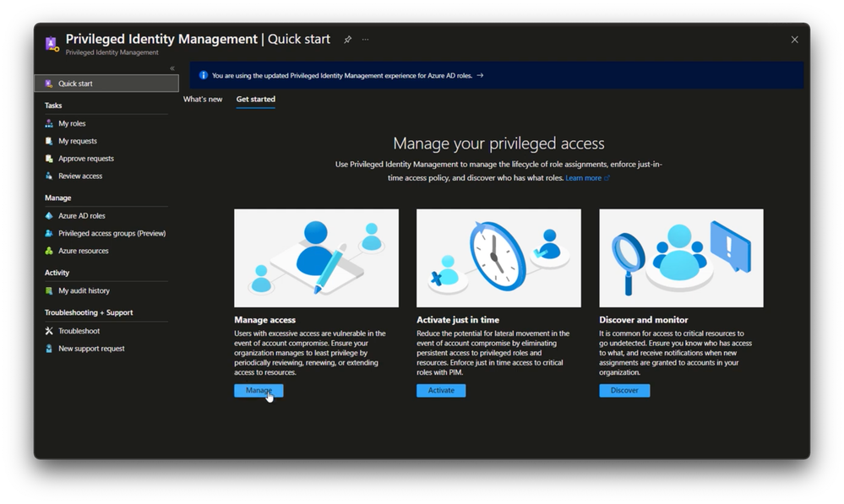
Task: Click the Azure AD roles icon
Action: tap(49, 215)
